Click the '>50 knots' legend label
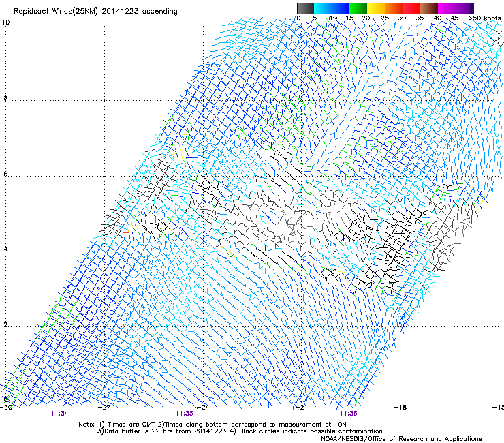 pyautogui.click(x=484, y=18)
